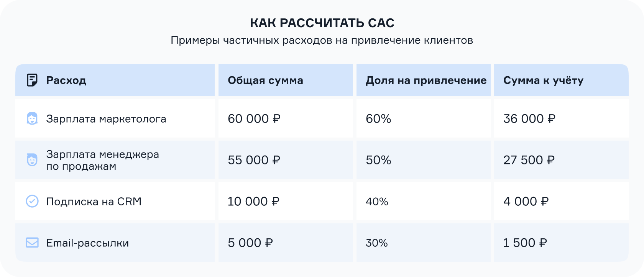Click the 30% share cell

click(x=376, y=243)
